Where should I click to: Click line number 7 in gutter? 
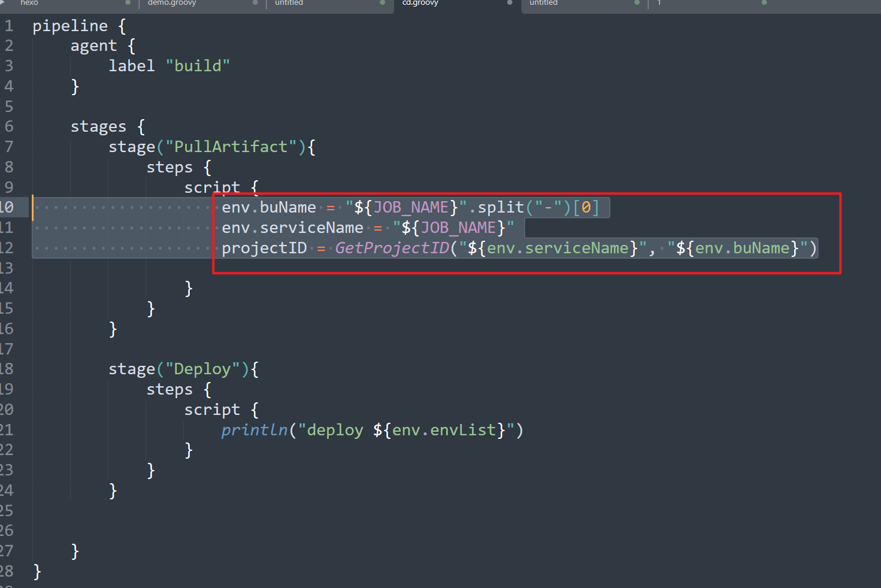point(9,147)
